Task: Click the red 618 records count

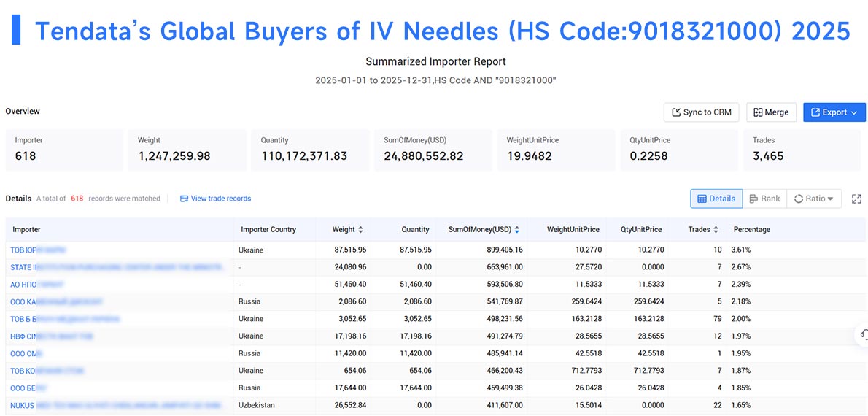Action: click(77, 199)
